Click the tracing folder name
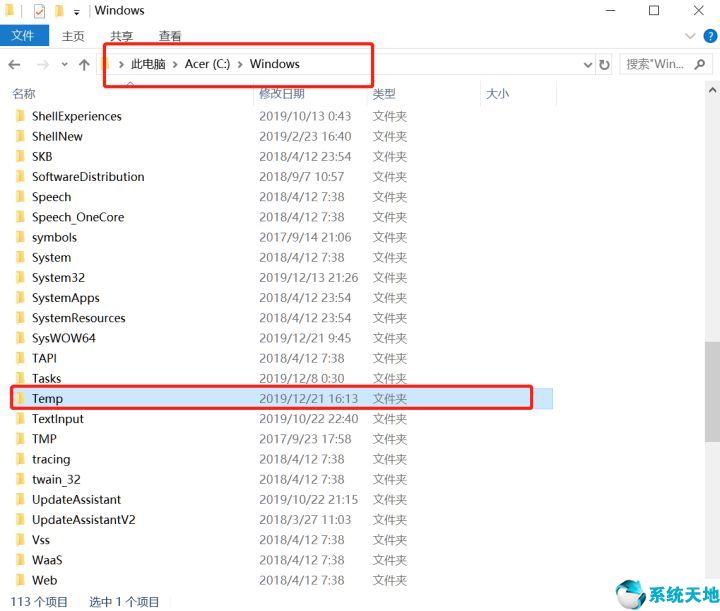 click(51, 459)
